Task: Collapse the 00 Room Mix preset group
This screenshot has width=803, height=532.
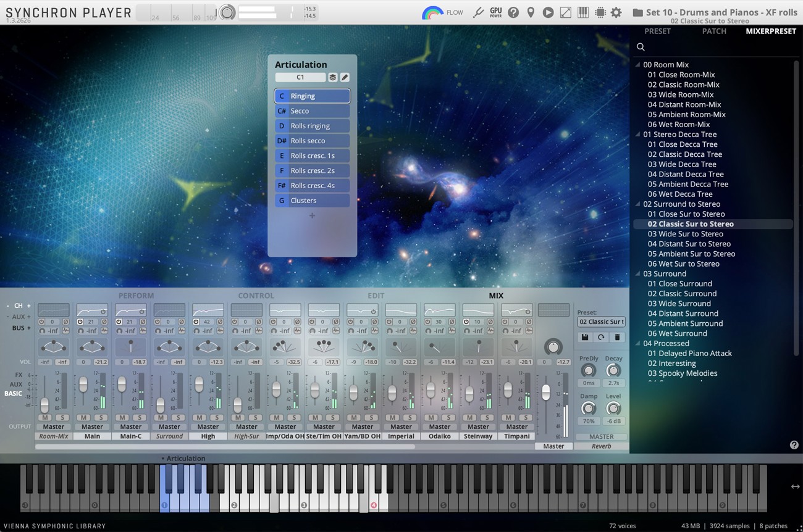Action: coord(637,64)
